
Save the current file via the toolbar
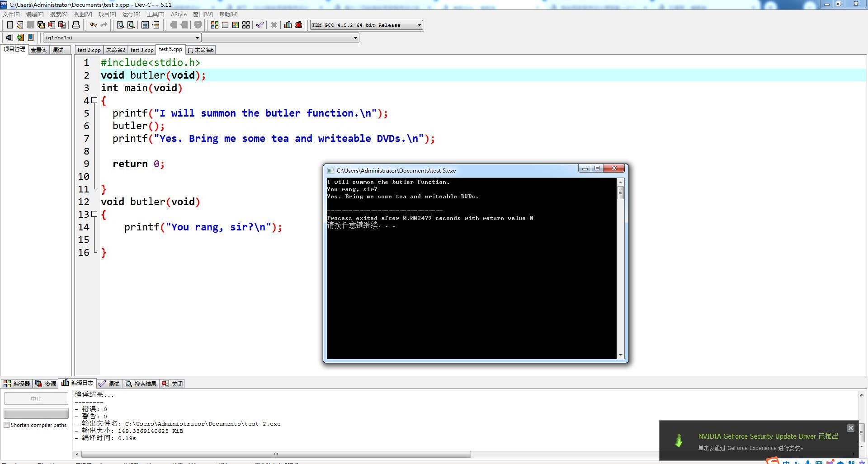(x=30, y=25)
